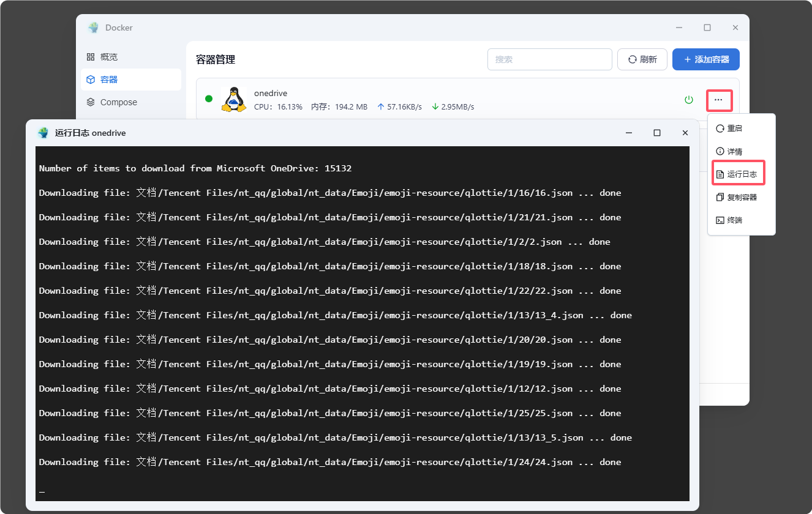Image resolution: width=812 pixels, height=514 pixels.
Task: Click the 刷新 button to refresh containers
Action: [x=642, y=59]
